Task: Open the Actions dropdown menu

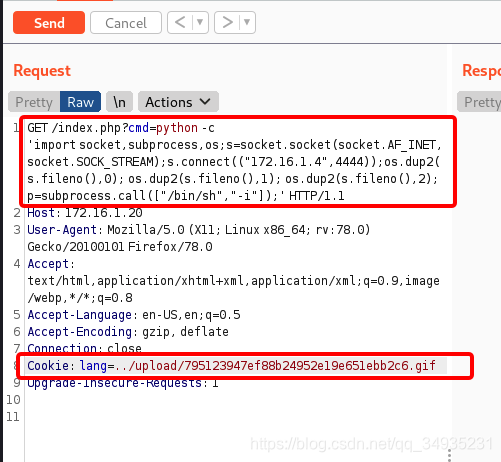Action: [178, 102]
